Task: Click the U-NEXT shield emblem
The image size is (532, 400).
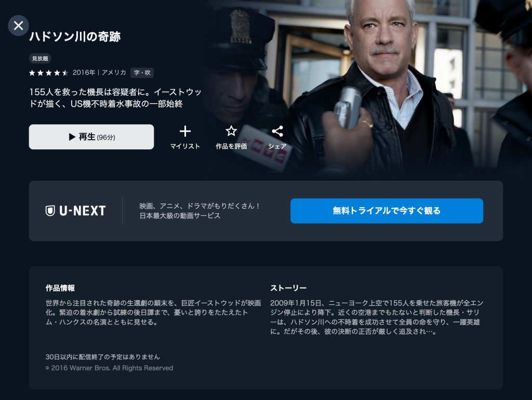Action: (x=50, y=211)
